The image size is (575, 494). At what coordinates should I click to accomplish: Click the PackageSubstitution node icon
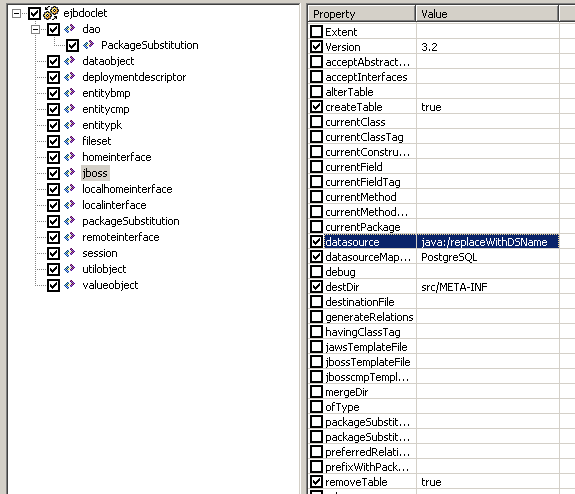[x=88, y=45]
